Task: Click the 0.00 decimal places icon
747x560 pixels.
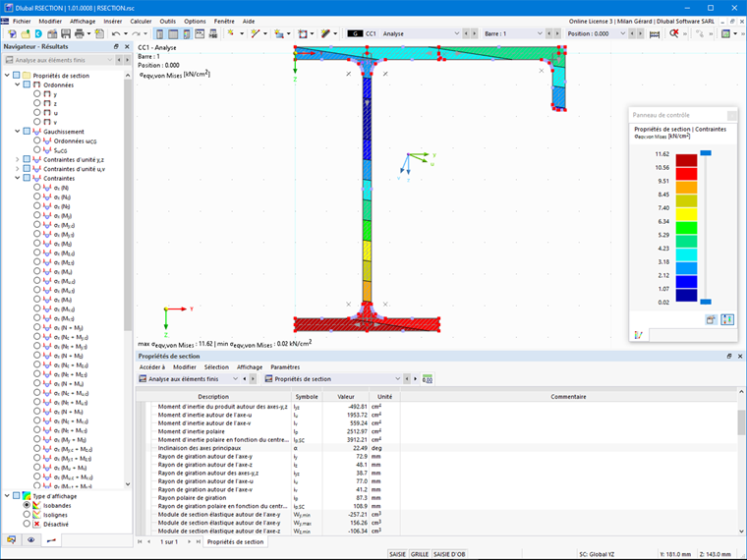Action: click(x=428, y=379)
